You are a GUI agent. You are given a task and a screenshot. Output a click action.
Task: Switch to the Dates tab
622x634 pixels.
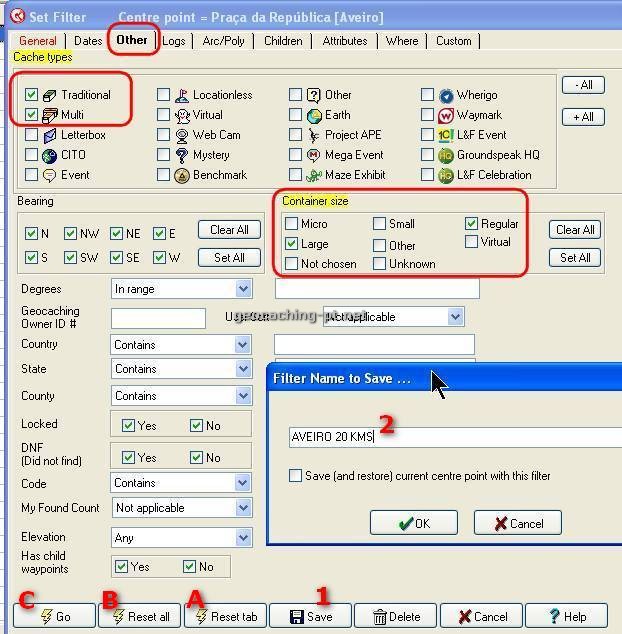[x=88, y=41]
